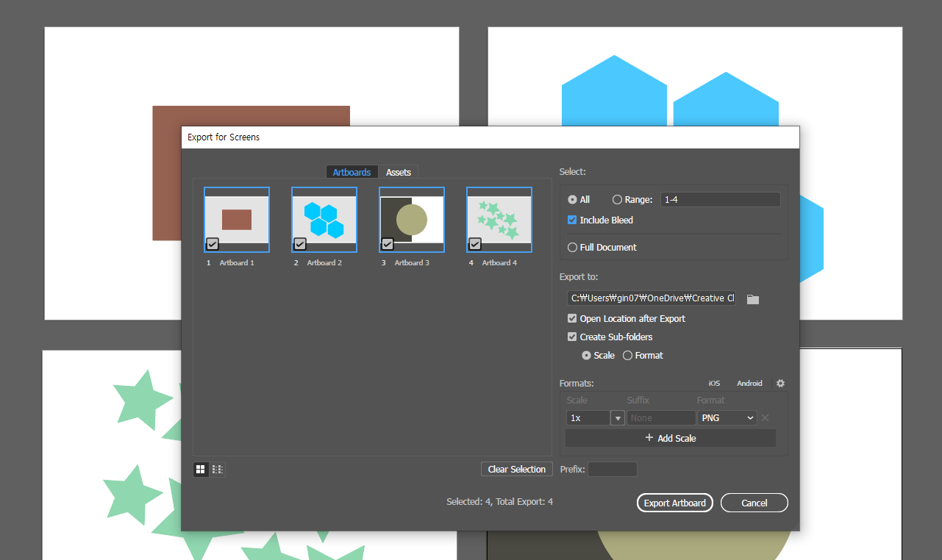Screen dimensions: 942x560
Task: Click blue hexagon on canvas artboard
Action: tap(614, 92)
